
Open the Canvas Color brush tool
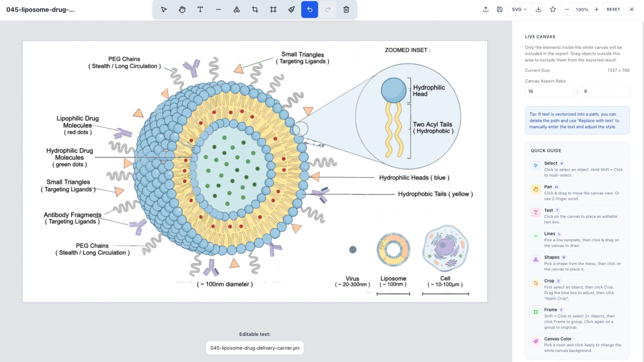tap(291, 9)
